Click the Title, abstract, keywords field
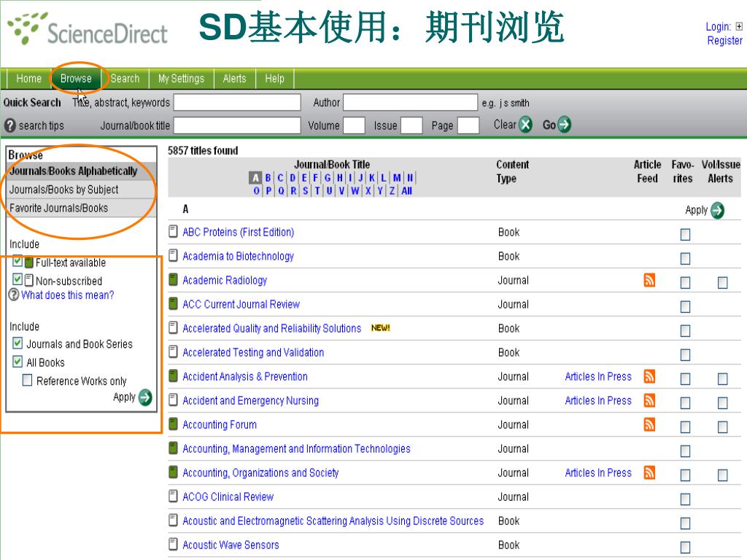 tap(237, 102)
